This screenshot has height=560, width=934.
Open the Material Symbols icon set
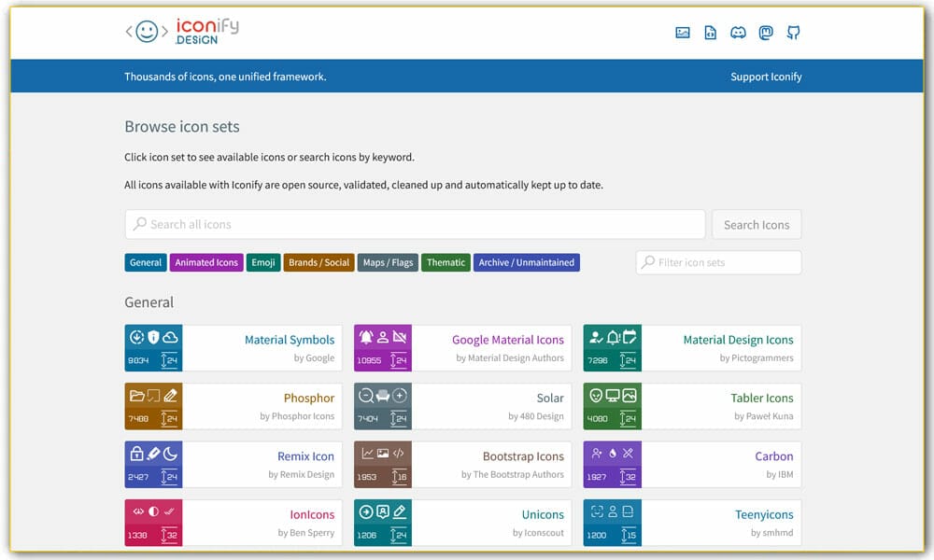[x=233, y=347]
